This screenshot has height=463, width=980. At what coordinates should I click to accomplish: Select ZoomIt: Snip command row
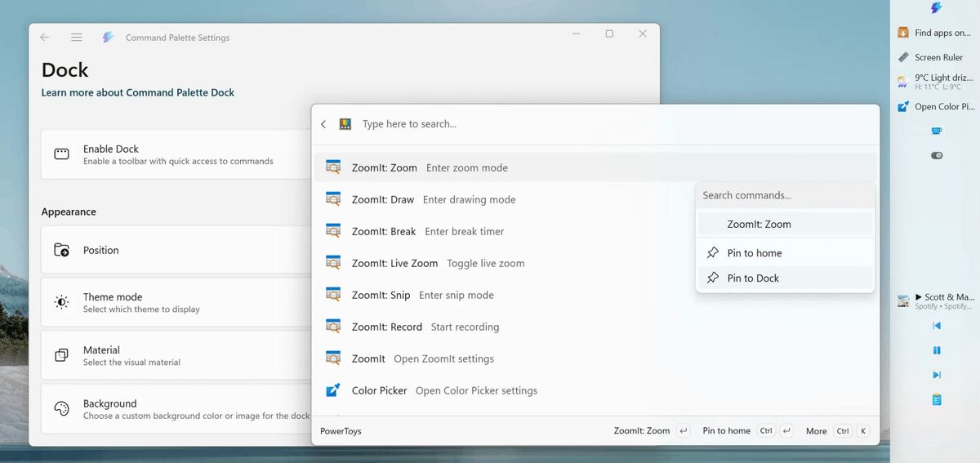coord(595,295)
